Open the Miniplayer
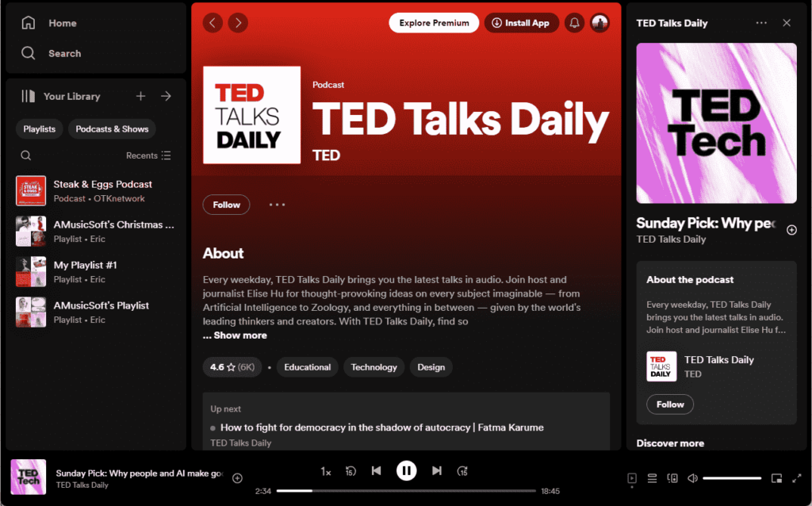Viewport: 812px width, 506px height. point(777,478)
